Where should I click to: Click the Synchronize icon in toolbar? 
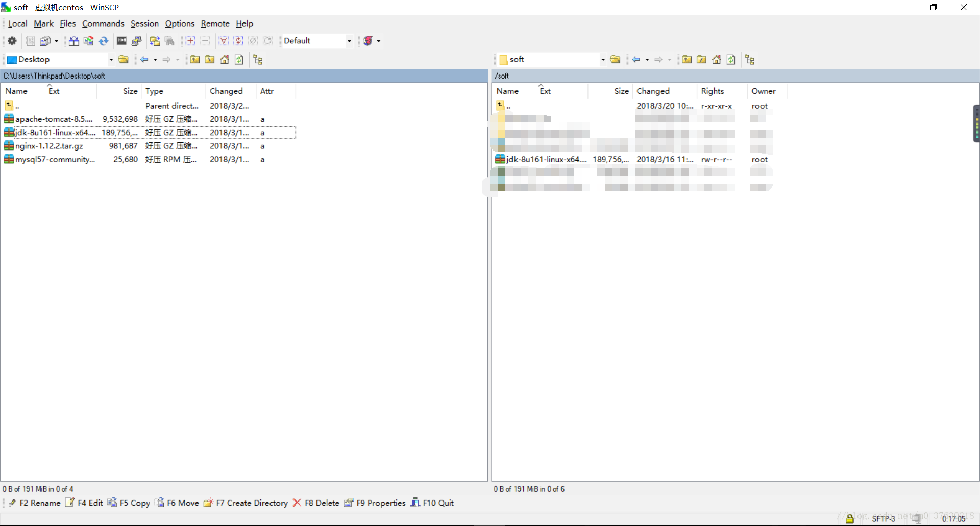click(89, 41)
